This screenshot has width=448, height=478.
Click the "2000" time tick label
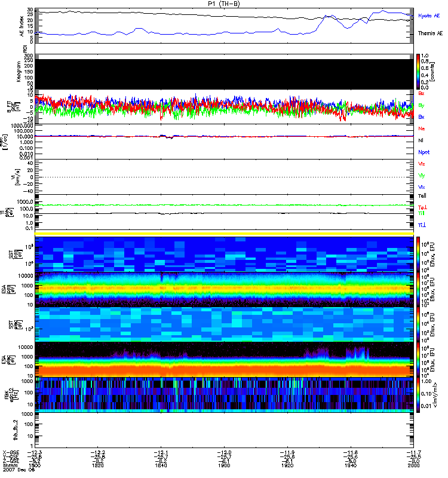click(413, 465)
